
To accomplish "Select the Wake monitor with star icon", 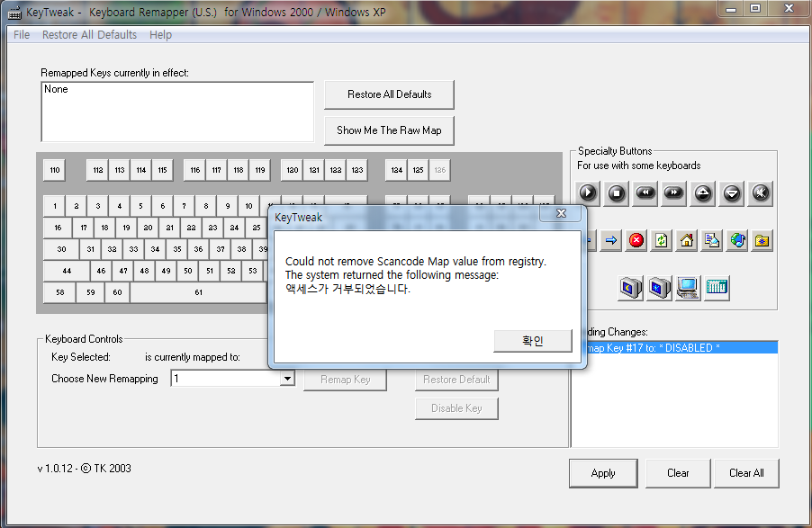I will coord(659,288).
